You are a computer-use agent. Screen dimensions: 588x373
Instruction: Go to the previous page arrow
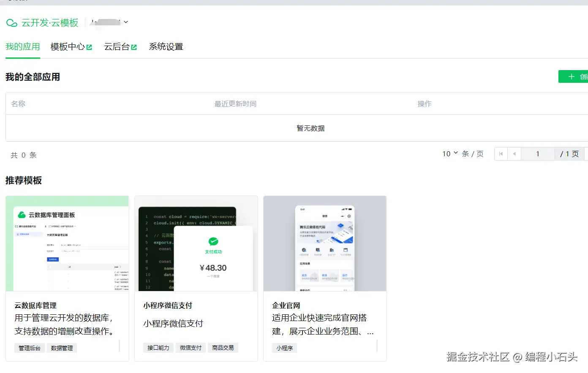point(514,154)
